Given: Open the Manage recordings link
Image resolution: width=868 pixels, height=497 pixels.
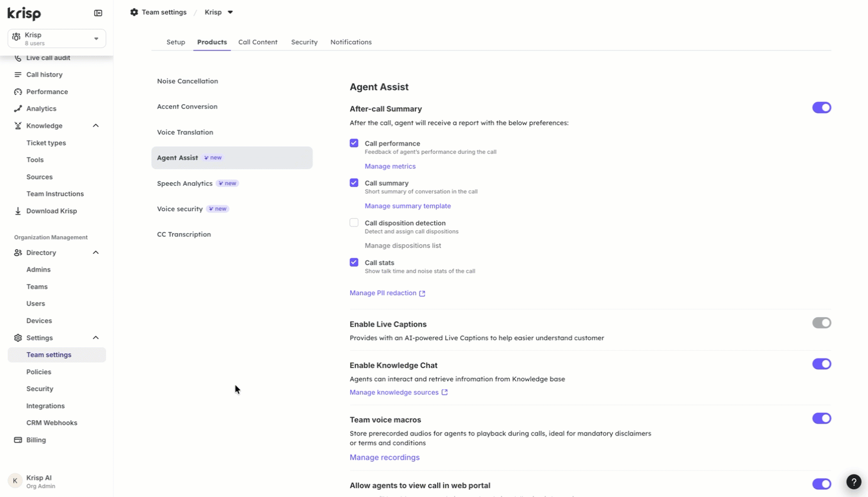Looking at the screenshot, I should [384, 457].
